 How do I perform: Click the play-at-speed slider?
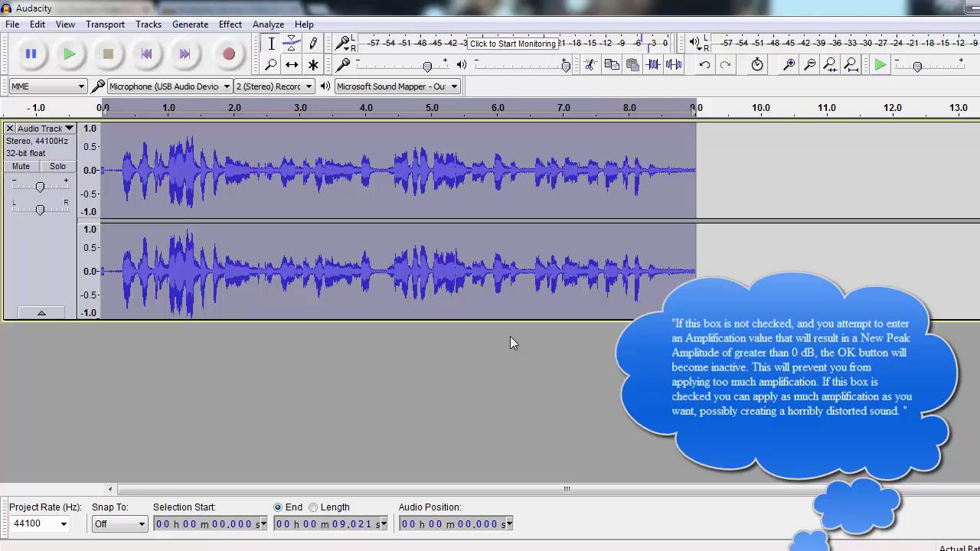pos(918,67)
